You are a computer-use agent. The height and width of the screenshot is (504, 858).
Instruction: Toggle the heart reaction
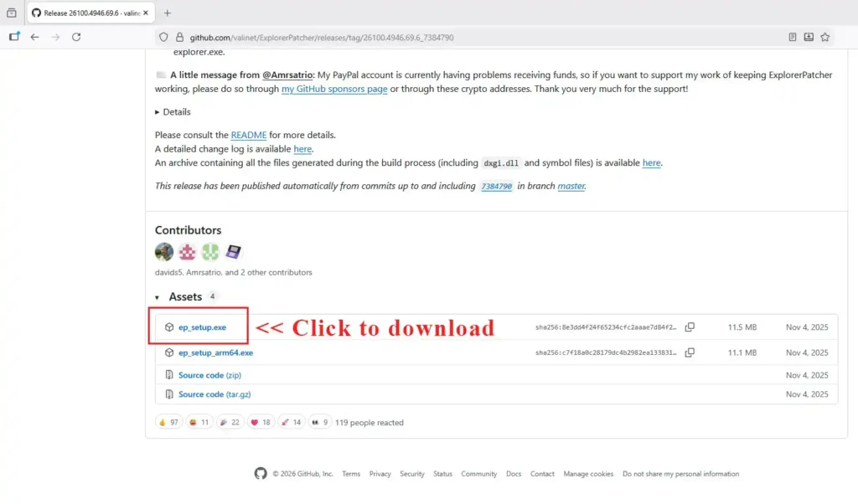coord(261,423)
